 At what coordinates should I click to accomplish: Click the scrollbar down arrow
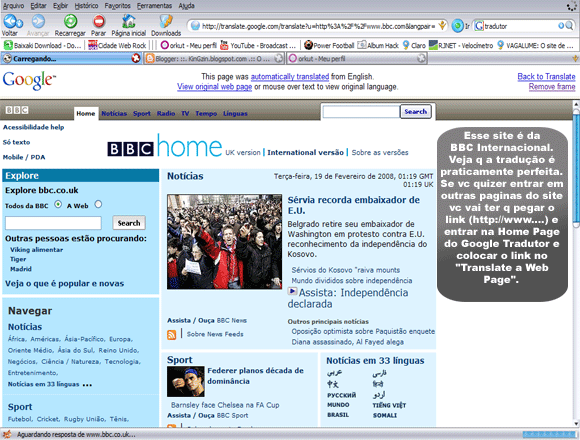[576, 424]
